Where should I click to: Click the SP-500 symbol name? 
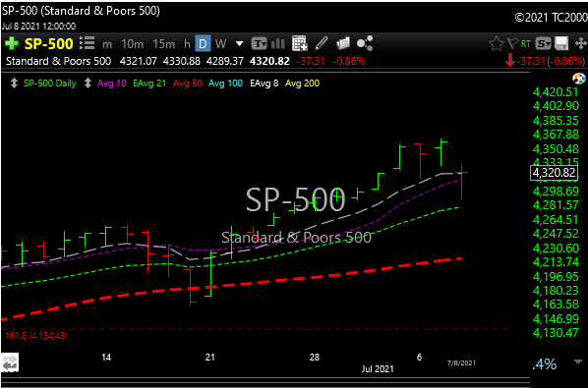49,44
